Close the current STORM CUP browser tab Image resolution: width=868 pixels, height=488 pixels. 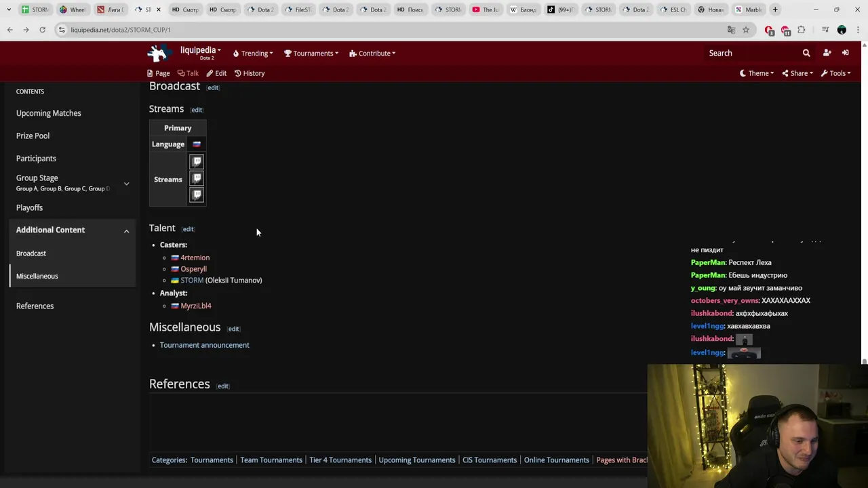click(x=159, y=9)
